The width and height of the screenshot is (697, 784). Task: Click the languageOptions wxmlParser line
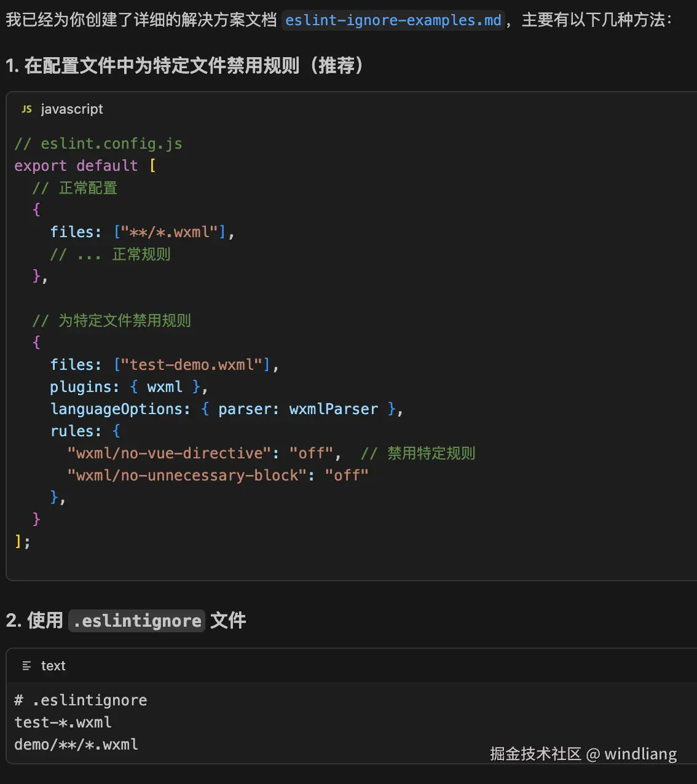tap(226, 409)
